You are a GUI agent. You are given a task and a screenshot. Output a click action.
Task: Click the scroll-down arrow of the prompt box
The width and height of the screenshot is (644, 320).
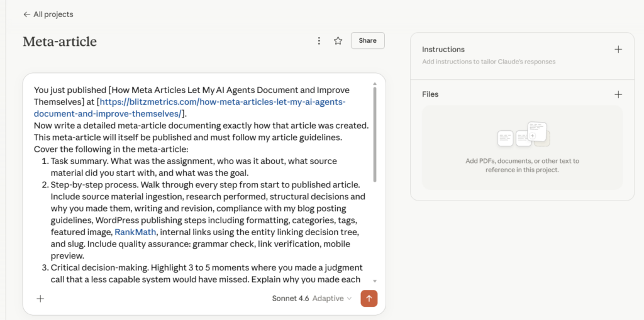(375, 280)
